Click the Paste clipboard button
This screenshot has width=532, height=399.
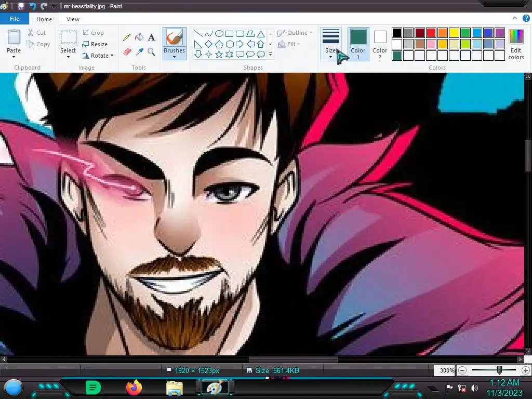(14, 41)
